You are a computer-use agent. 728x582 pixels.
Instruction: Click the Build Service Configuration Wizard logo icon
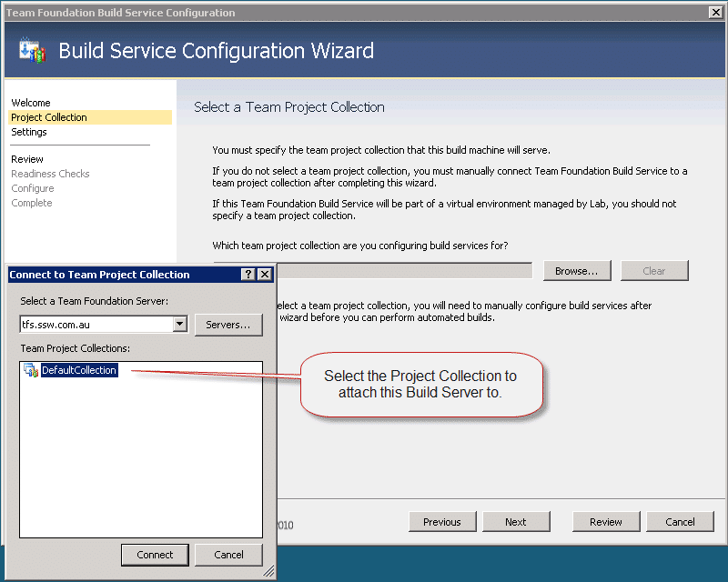tap(32, 50)
